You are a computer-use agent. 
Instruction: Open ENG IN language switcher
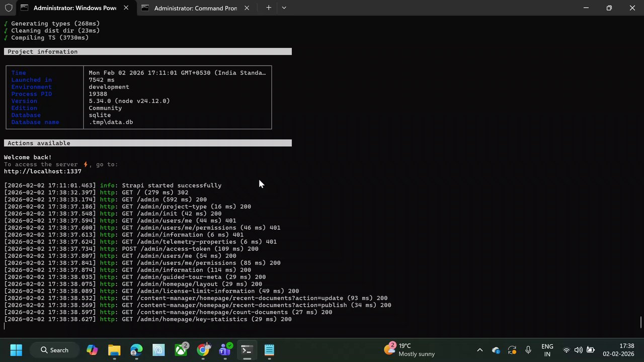(547, 350)
